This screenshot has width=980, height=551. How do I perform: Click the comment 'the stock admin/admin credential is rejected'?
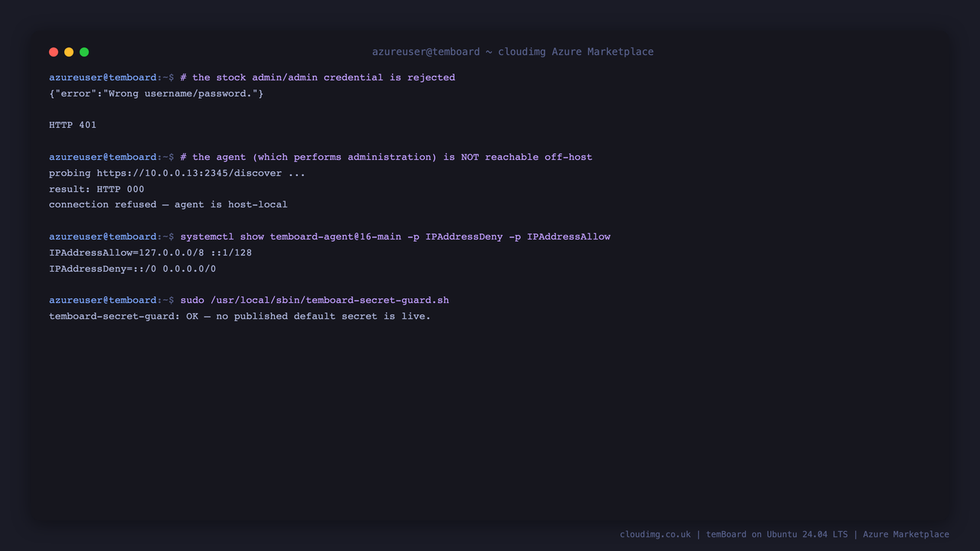pyautogui.click(x=318, y=77)
